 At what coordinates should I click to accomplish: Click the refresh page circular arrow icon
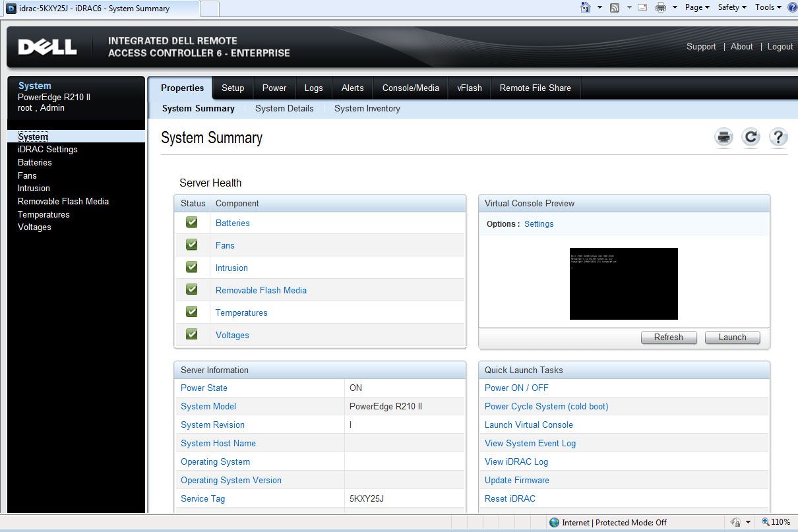point(751,137)
